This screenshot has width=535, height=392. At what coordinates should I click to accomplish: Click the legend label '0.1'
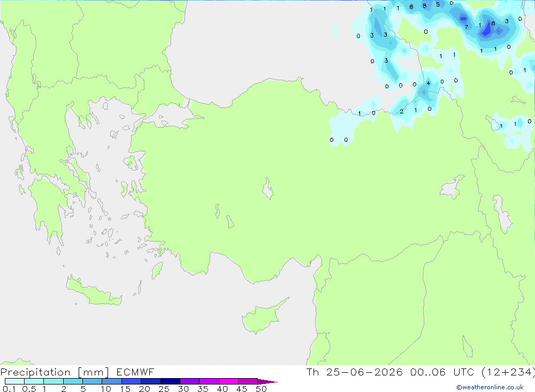(9, 389)
